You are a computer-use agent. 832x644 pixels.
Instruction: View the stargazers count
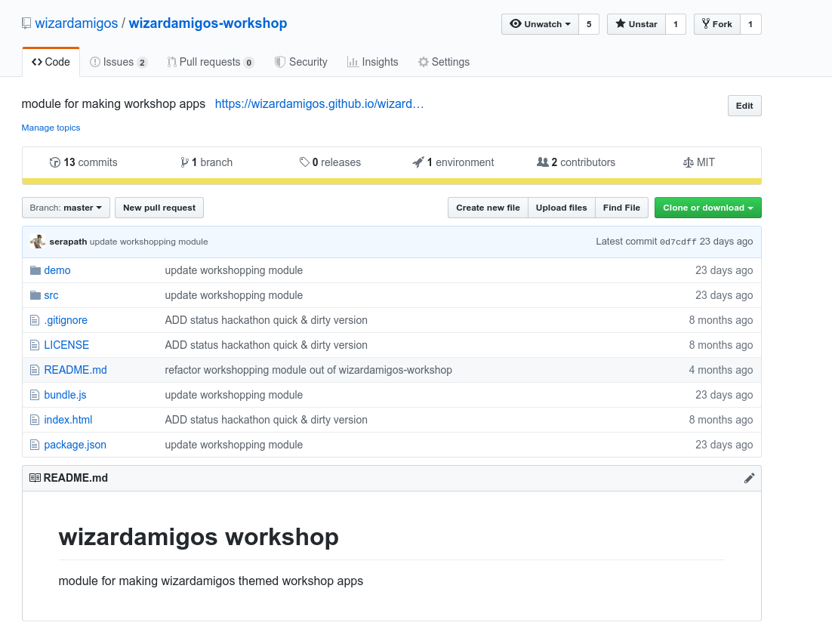click(x=676, y=24)
